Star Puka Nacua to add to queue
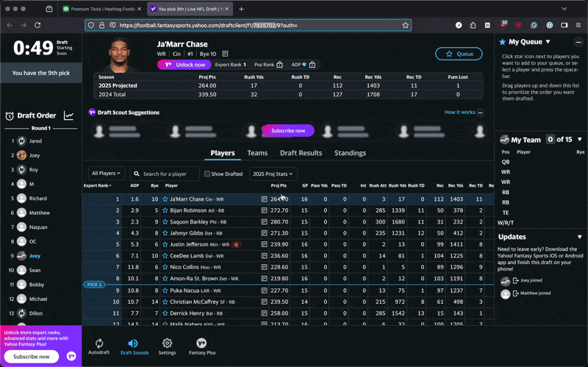 165,291
